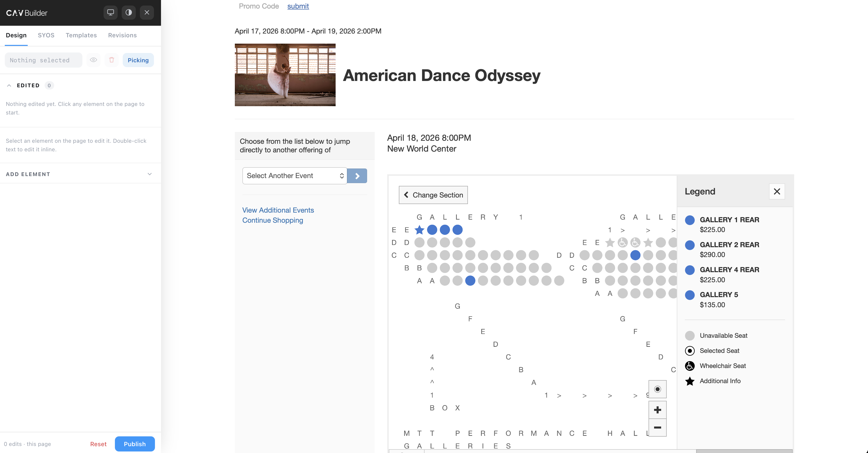Click the Publish button

(x=135, y=444)
